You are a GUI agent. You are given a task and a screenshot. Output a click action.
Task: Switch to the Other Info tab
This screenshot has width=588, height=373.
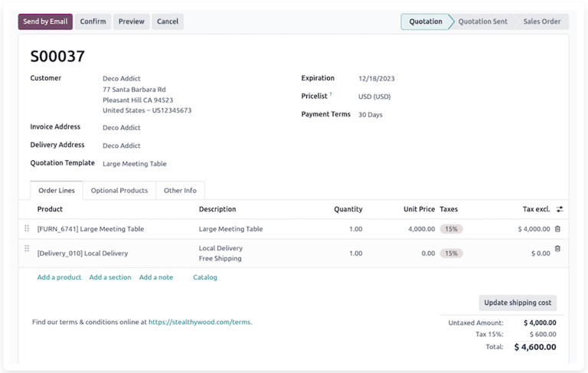pyautogui.click(x=180, y=190)
